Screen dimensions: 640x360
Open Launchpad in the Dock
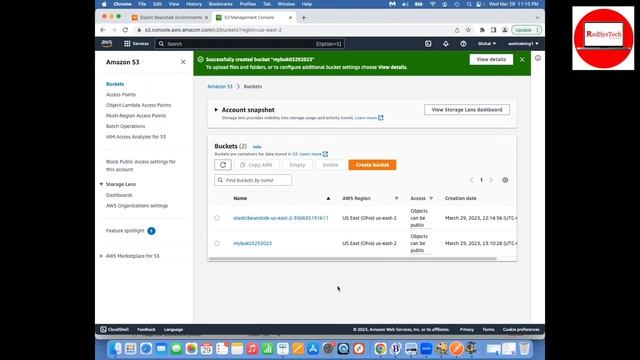click(131, 349)
